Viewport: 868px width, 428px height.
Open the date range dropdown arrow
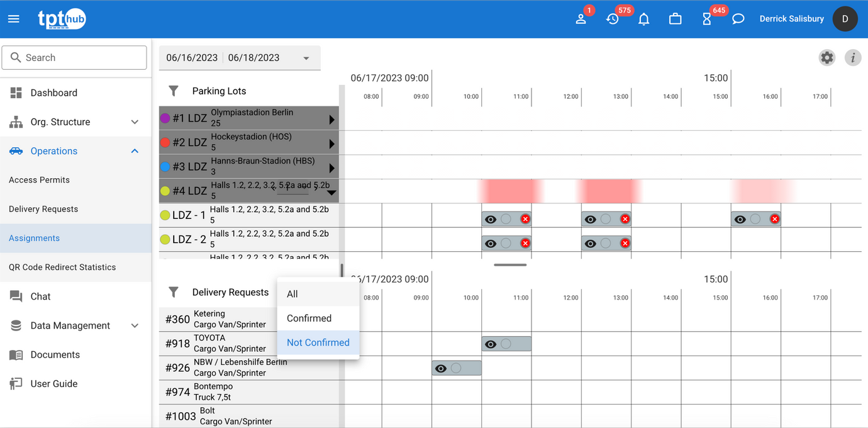(306, 58)
